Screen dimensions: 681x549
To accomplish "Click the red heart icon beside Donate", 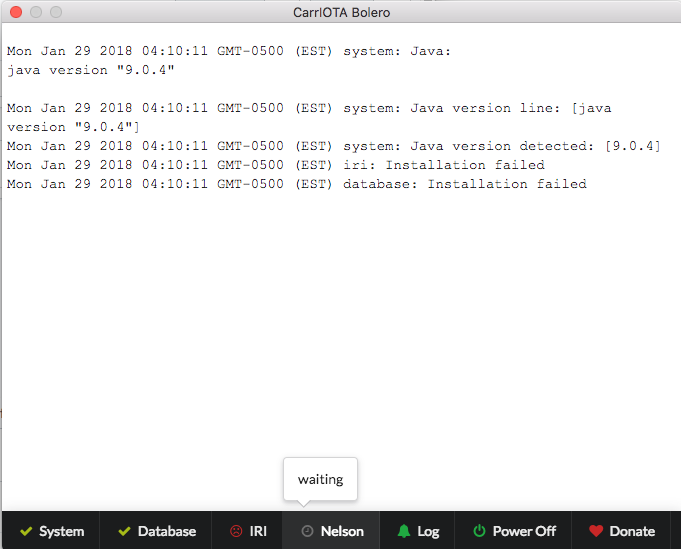I will 596,531.
